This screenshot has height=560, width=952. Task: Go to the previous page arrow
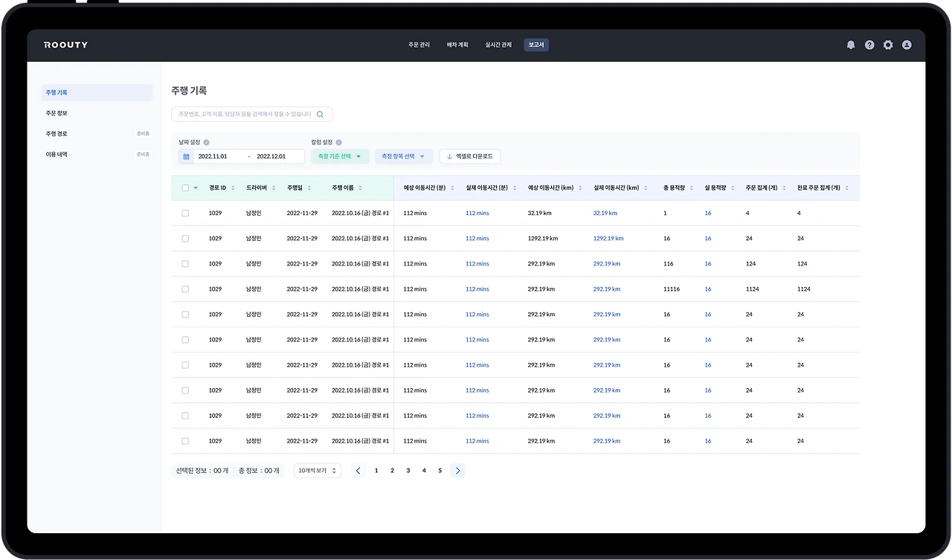click(358, 471)
